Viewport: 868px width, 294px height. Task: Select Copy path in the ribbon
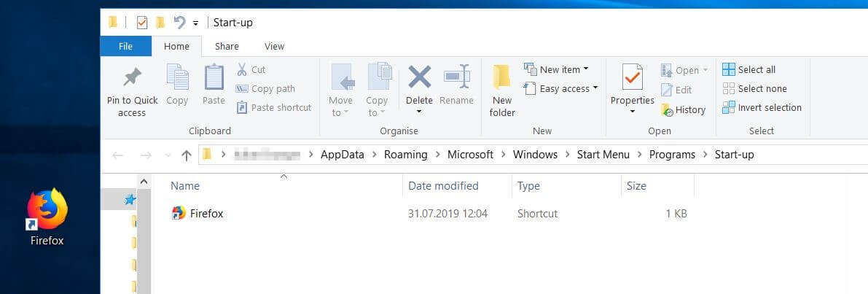pos(265,88)
